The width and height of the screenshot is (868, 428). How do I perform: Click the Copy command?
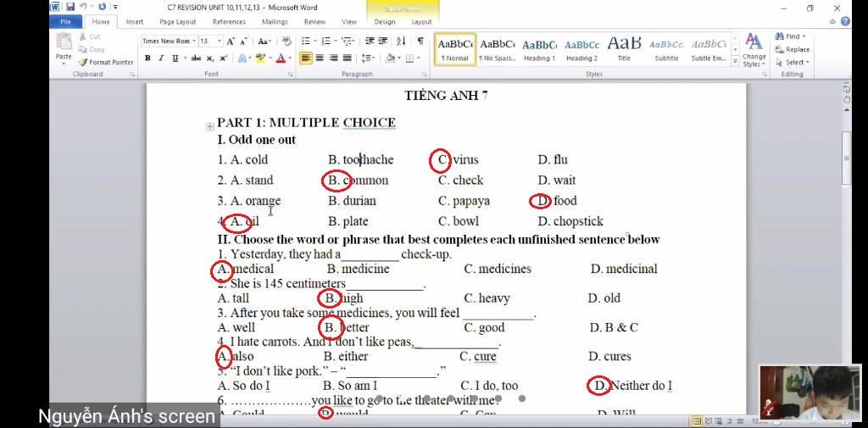[92, 49]
